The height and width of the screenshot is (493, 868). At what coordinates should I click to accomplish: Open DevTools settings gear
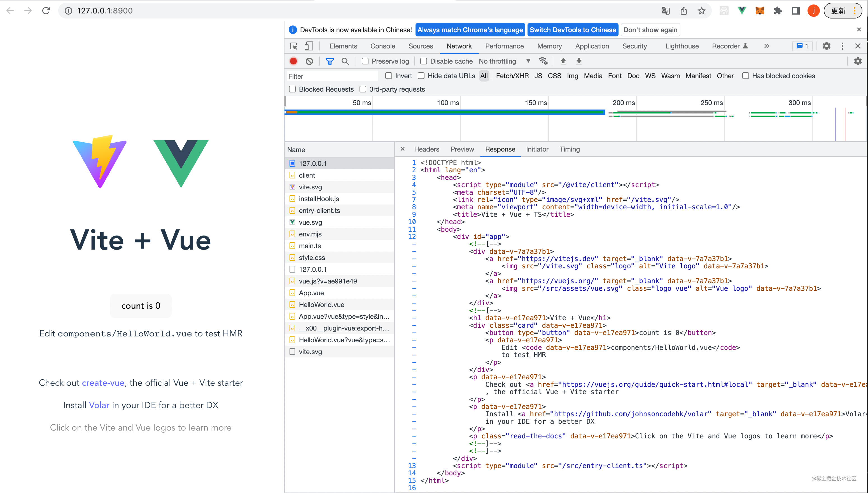(x=826, y=46)
